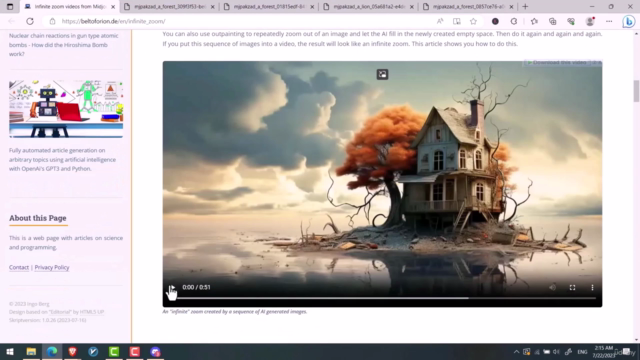This screenshot has height=360, width=640.
Task: Open Microsoft Edge from taskbar
Action: click(52, 351)
